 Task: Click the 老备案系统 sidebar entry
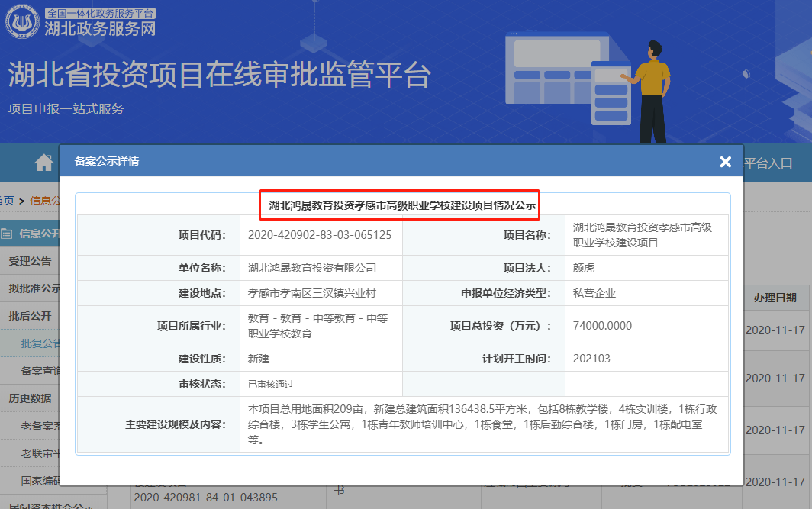(40, 426)
